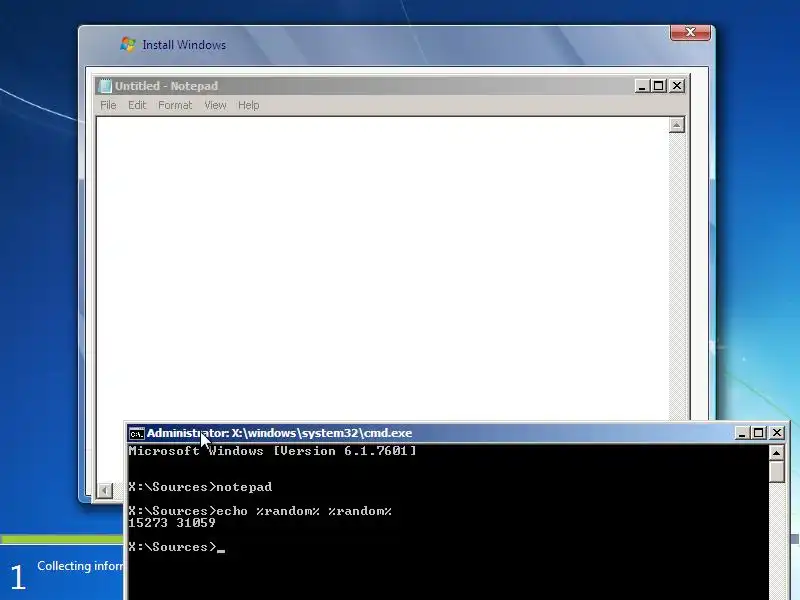Open the Help menu in Notepad
The width and height of the screenshot is (800, 600).
click(x=248, y=105)
